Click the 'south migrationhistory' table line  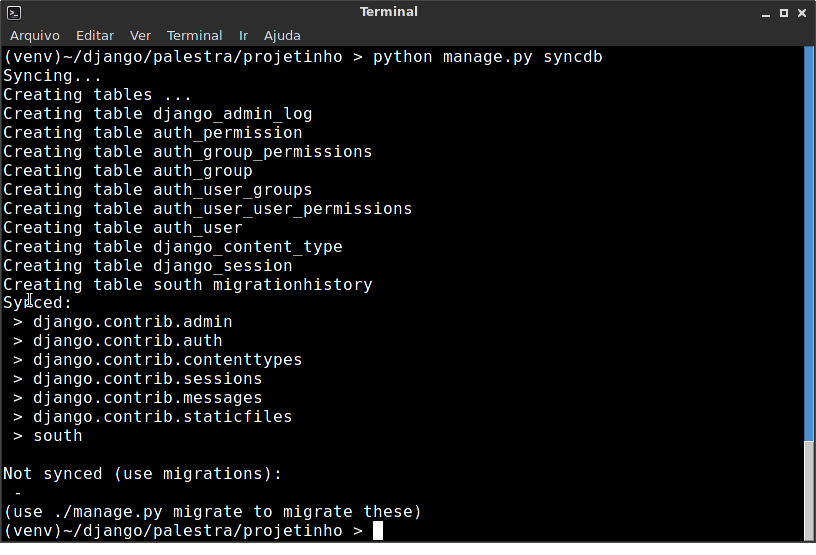(x=187, y=285)
